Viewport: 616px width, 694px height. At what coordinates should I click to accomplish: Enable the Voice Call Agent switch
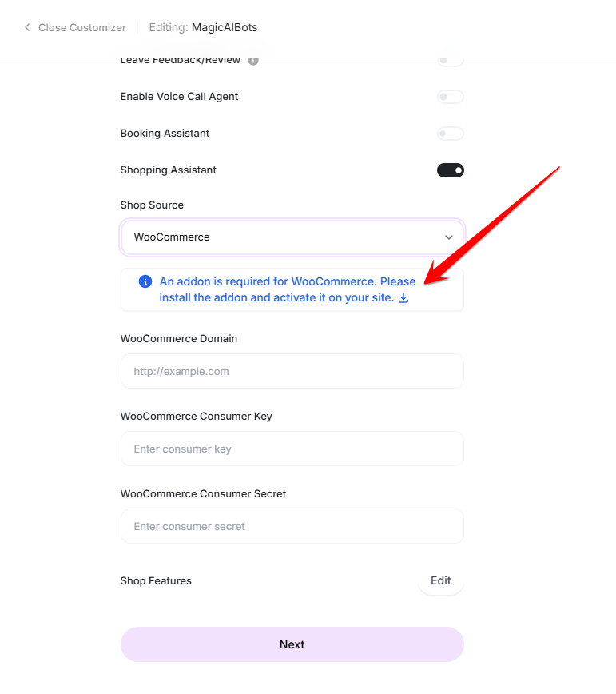point(450,97)
